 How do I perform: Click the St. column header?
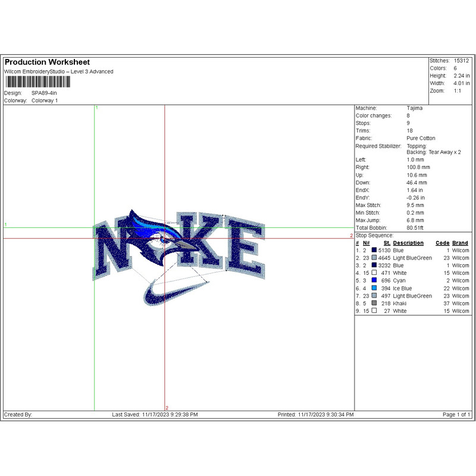coord(387,243)
